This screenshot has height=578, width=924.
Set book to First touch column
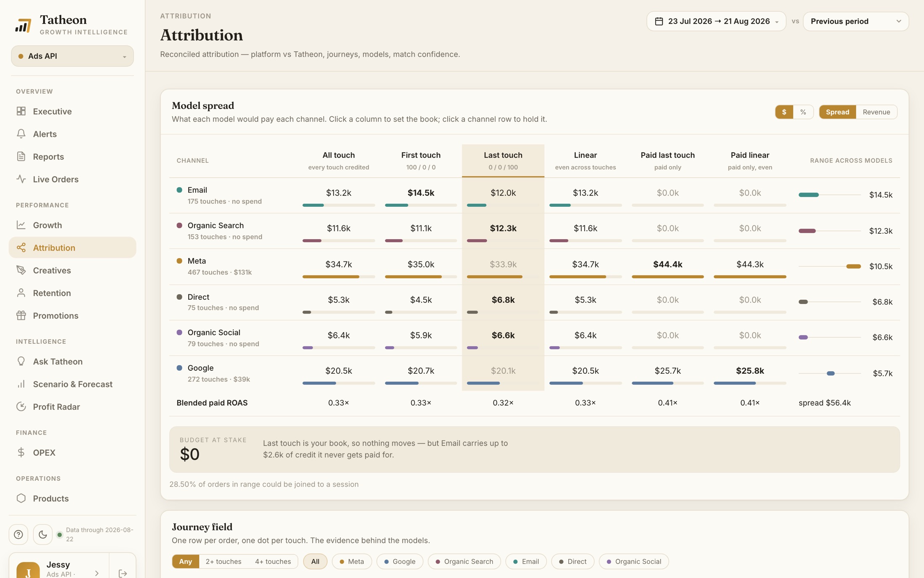[x=420, y=161]
